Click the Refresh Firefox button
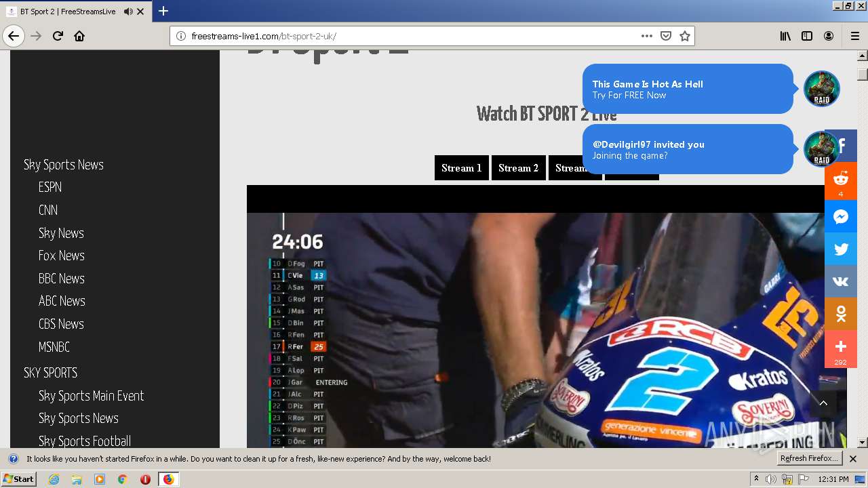868x488 pixels. click(x=810, y=459)
